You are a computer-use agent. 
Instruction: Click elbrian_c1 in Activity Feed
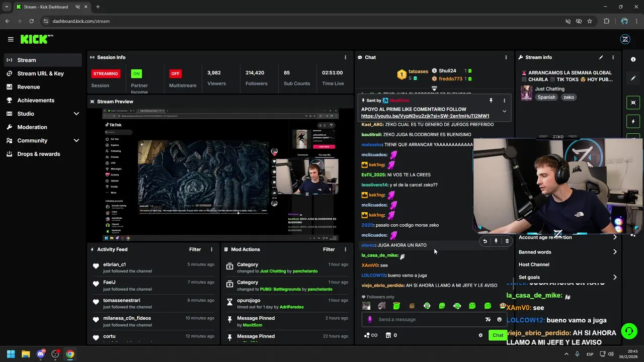(114, 264)
